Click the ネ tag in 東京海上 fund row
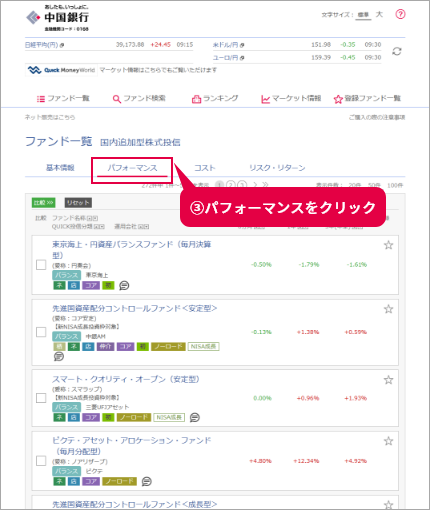 59,285
